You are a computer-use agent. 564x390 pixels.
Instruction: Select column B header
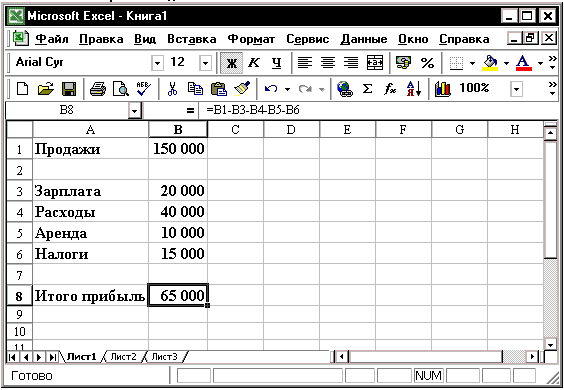[x=178, y=130]
